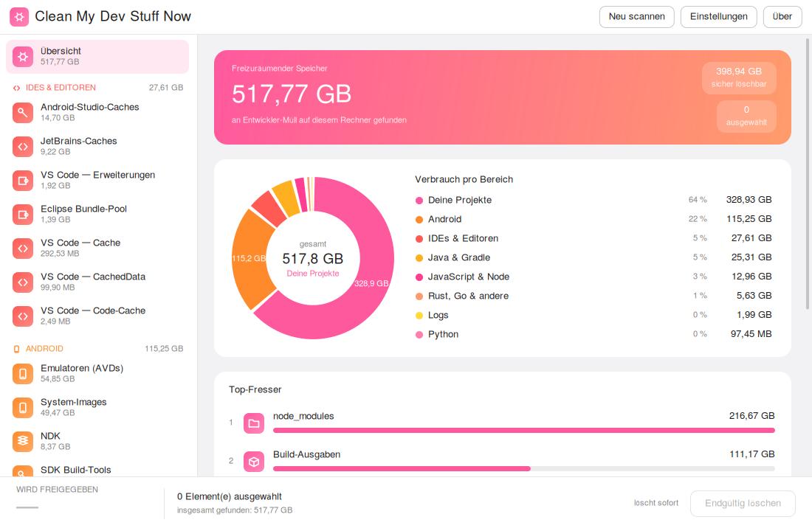This screenshot has width=812, height=531.
Task: Rescan with Neu scannen
Action: coord(636,16)
